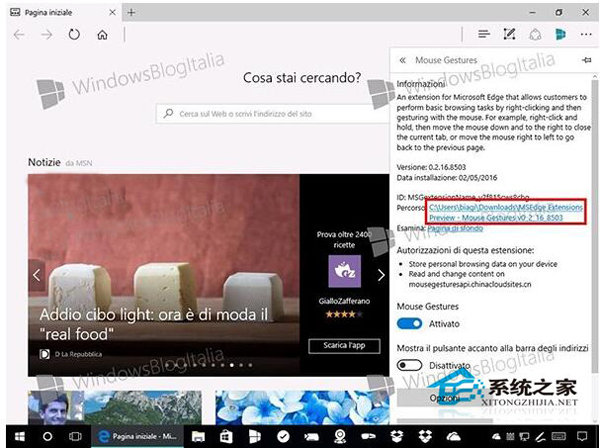This screenshot has height=448, width=600.
Task: Open the OneDrive cloud icon on taskbar
Action: point(453,436)
